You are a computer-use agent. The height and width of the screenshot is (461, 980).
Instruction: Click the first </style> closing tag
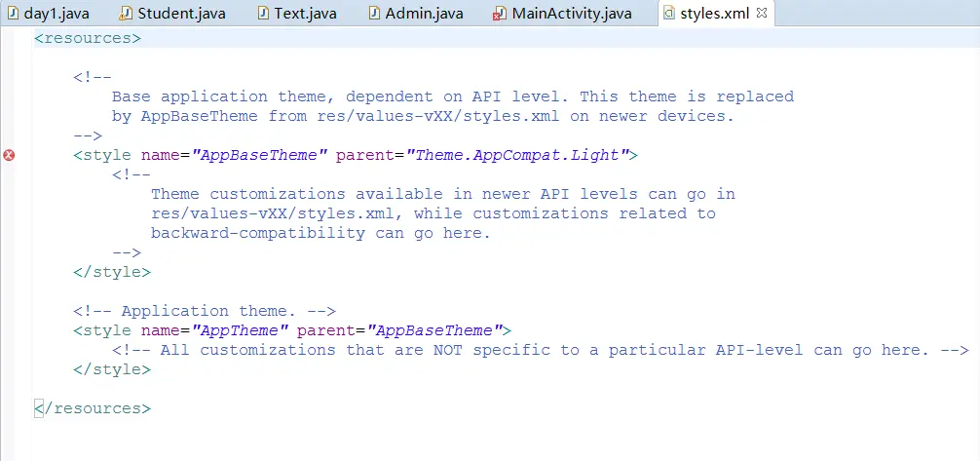[112, 272]
